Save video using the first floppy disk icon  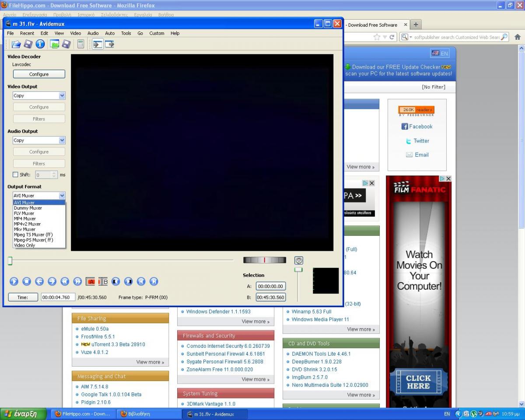click(28, 44)
